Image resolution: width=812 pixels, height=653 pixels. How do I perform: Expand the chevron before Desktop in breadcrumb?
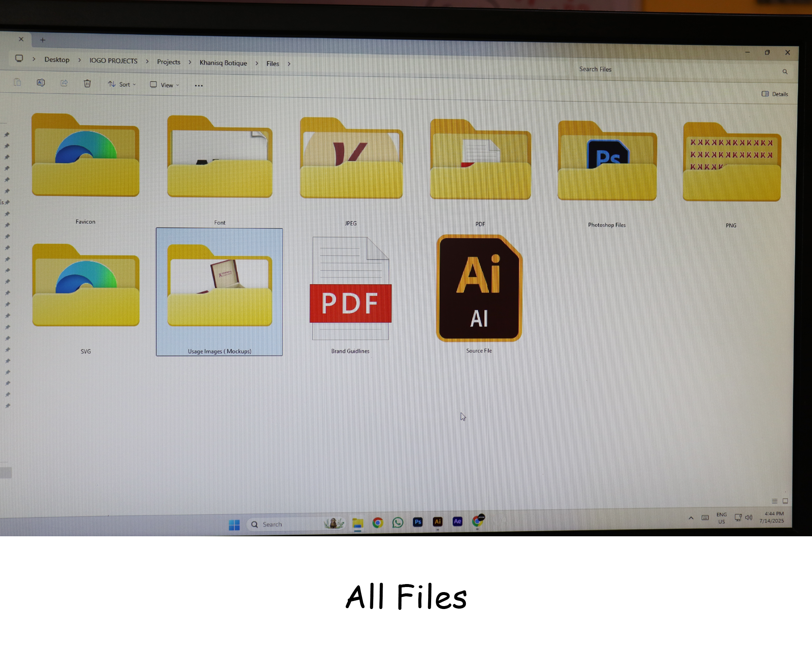click(34, 59)
